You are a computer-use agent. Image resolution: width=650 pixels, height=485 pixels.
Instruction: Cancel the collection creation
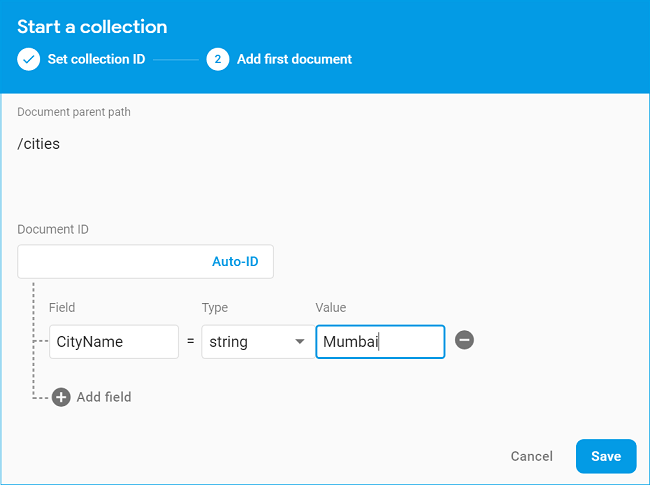pyautogui.click(x=531, y=456)
